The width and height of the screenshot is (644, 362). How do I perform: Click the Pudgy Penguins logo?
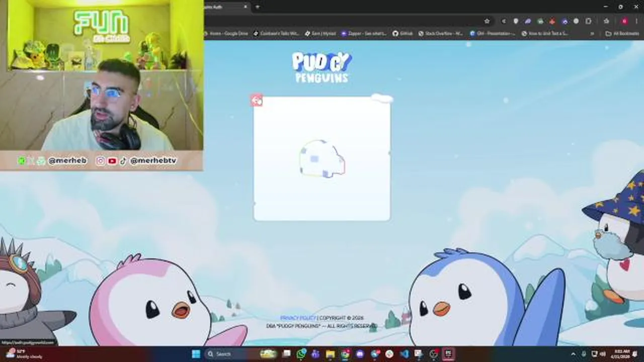pos(321,67)
